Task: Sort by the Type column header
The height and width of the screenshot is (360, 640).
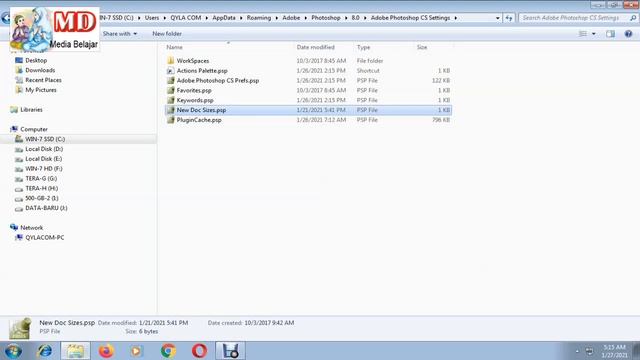Action: point(363,47)
